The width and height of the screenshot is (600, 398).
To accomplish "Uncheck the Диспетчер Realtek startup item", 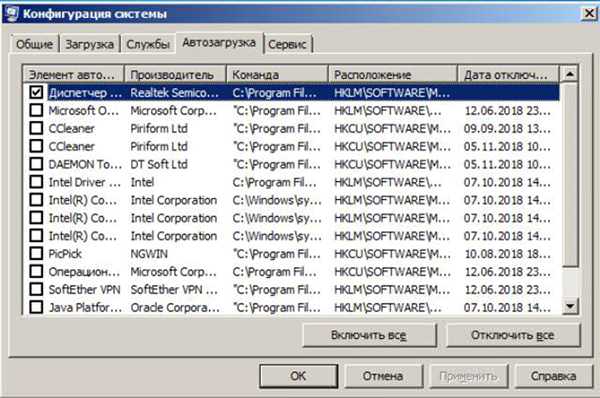I will coord(36,92).
